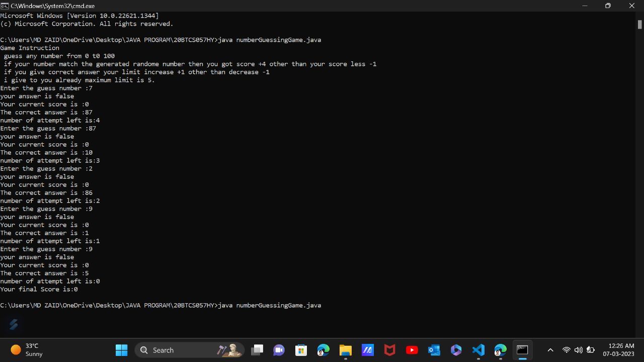
Task: Click "Your final Score is:0"
Action: click(39, 289)
